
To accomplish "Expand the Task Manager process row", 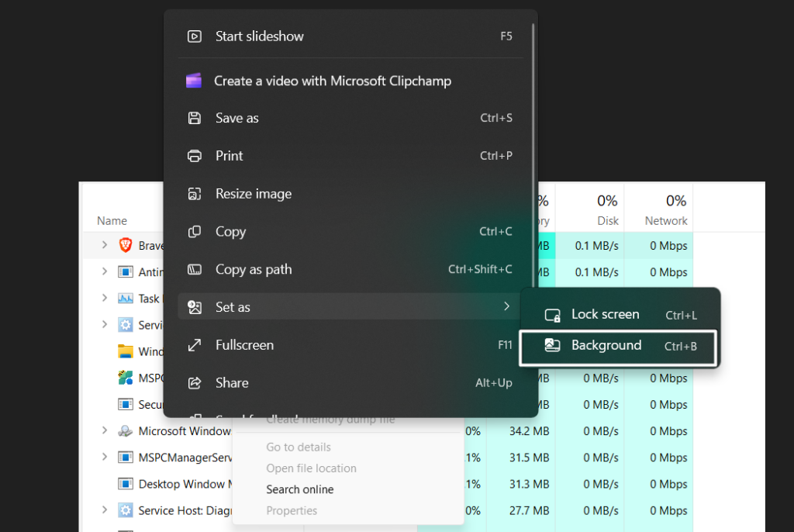I will tap(104, 299).
